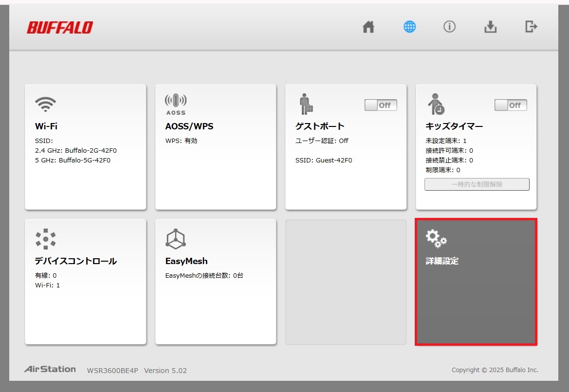Click the AirStation logo in footer
The height and width of the screenshot is (392, 569).
pyautogui.click(x=50, y=369)
